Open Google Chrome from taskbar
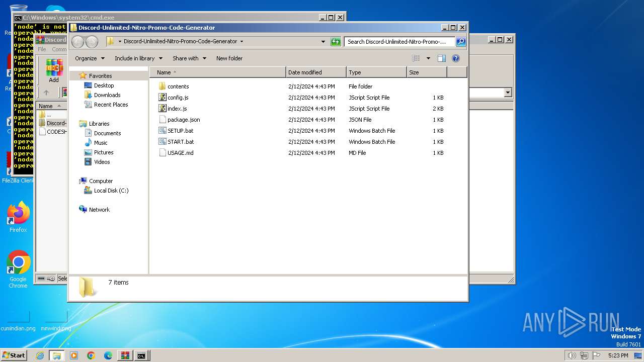The height and width of the screenshot is (362, 644). coord(91,355)
